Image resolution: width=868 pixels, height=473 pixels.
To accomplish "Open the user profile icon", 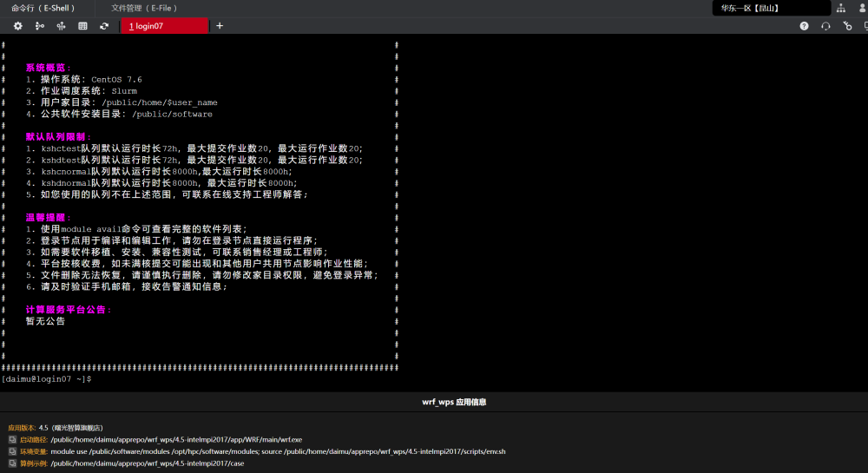I will click(862, 8).
